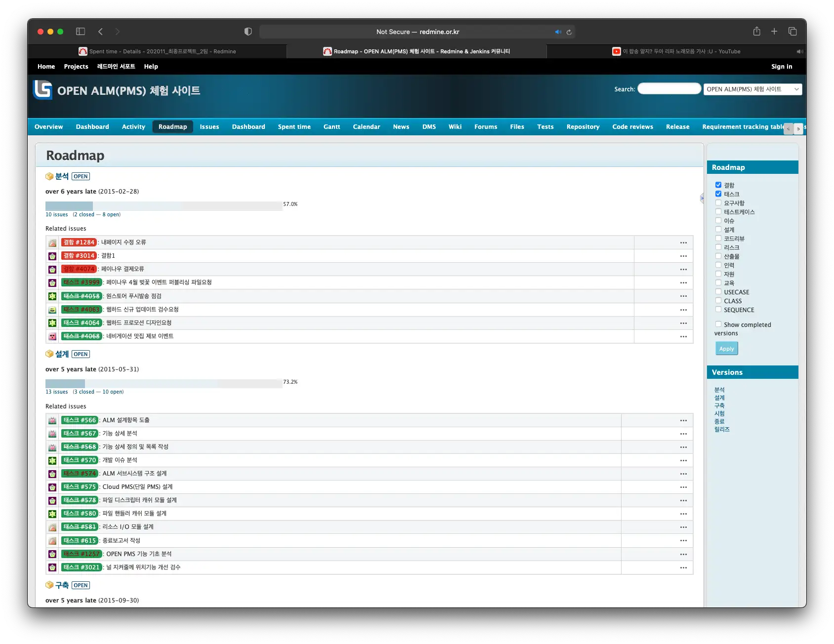Click avatar icon of issue #1284
The image size is (834, 644).
click(52, 242)
